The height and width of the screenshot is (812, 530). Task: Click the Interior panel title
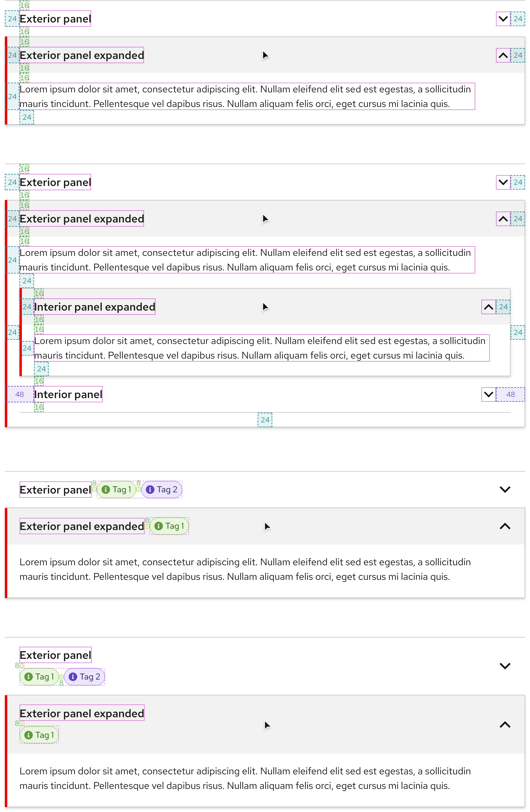pos(68,394)
